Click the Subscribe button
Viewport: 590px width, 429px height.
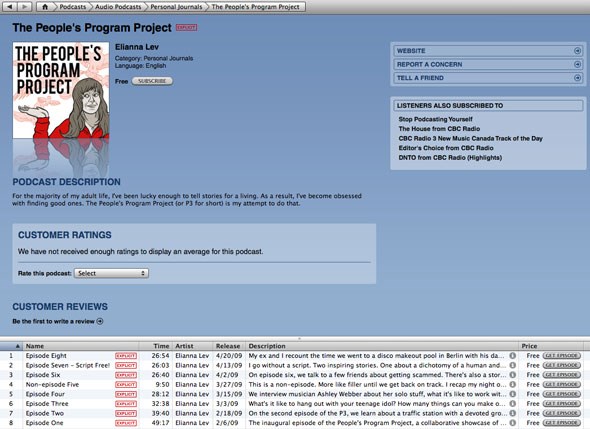(x=152, y=81)
